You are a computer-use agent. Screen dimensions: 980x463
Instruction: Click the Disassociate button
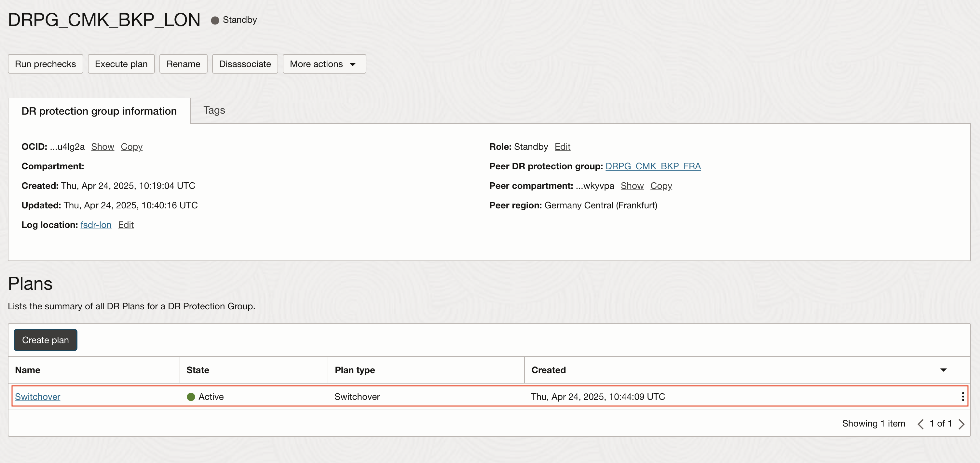(245, 64)
